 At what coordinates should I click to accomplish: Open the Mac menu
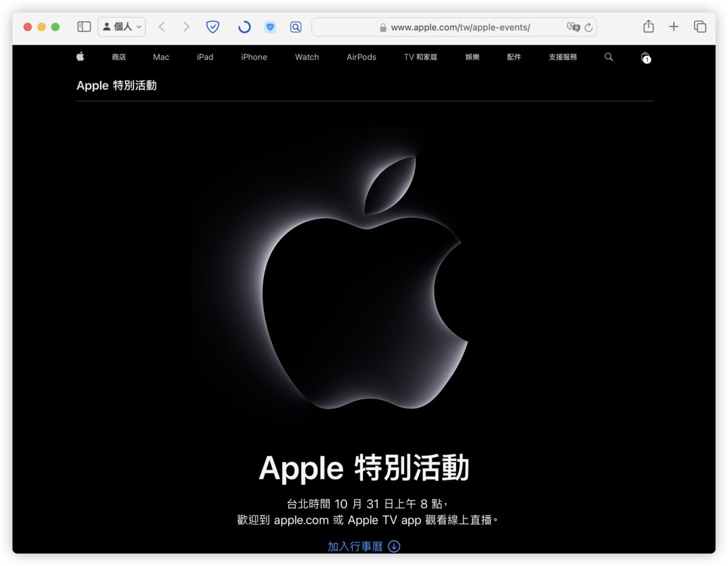[161, 57]
